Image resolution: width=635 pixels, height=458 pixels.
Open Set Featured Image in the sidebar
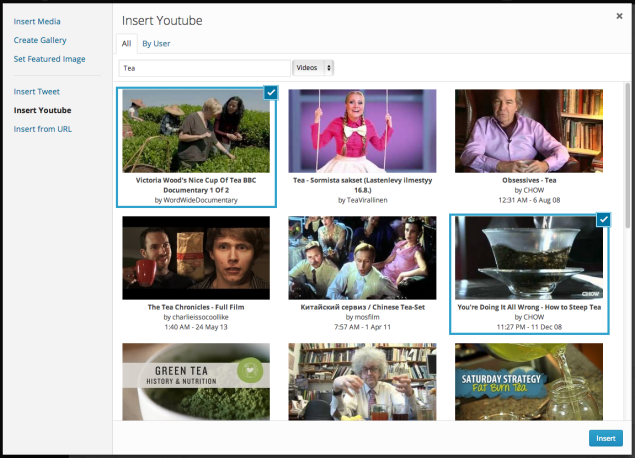click(x=49, y=59)
